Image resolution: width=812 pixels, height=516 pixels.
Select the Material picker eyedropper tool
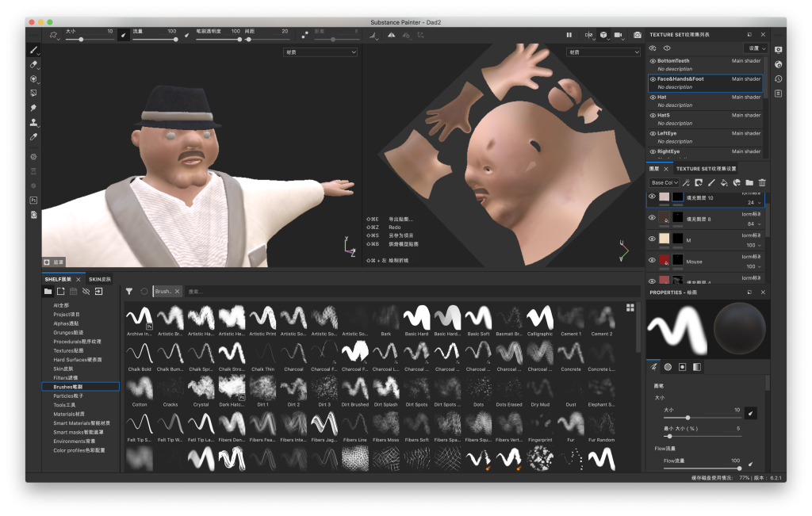33,136
